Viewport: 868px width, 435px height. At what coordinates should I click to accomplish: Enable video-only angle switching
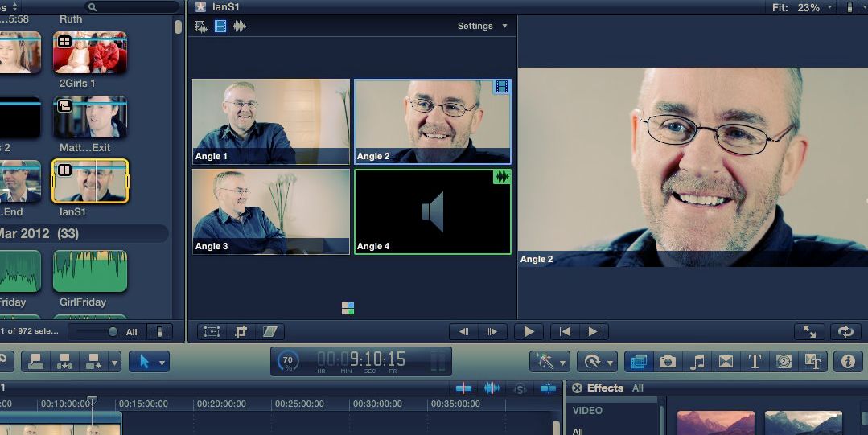click(x=220, y=26)
